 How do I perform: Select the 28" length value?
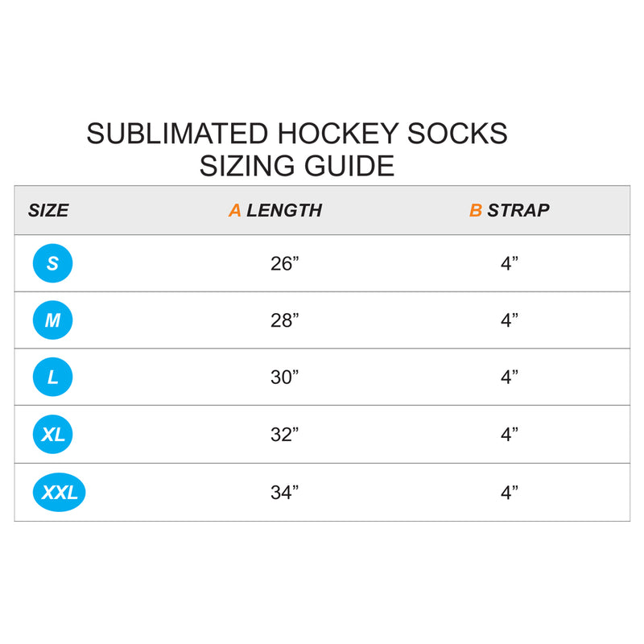coord(284,320)
